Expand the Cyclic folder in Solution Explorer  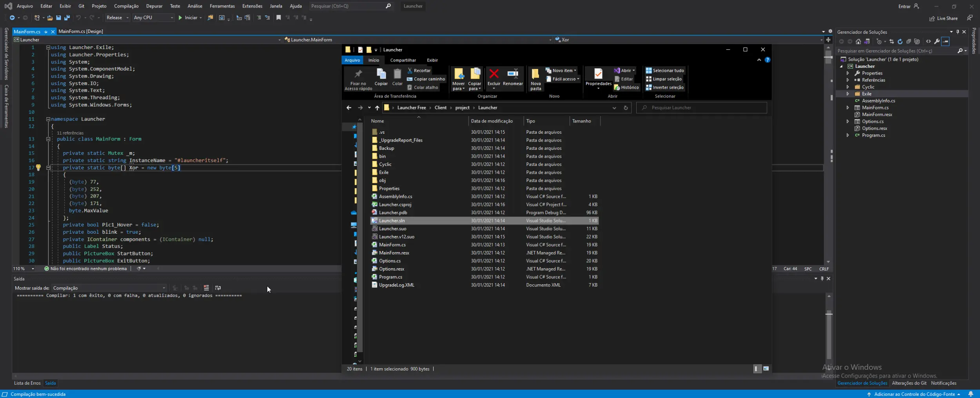(848, 87)
